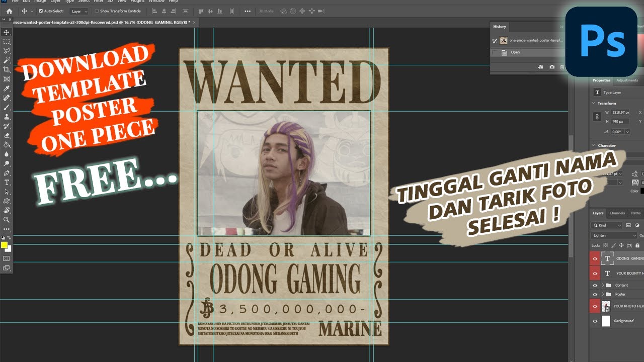This screenshot has height=362, width=644.
Task: Change the screen mode
Action: click(7, 268)
